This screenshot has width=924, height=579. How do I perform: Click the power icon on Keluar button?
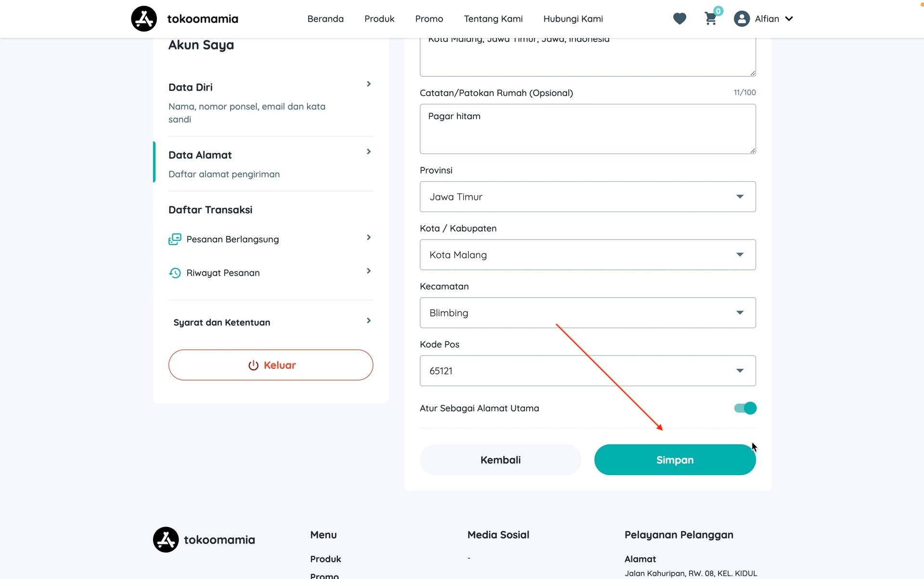coord(253,365)
